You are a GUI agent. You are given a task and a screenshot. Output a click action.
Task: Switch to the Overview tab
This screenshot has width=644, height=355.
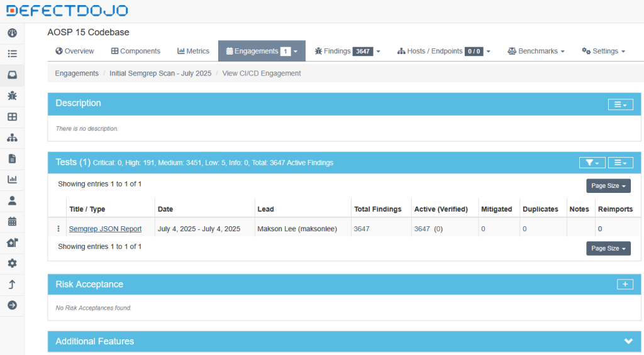75,51
